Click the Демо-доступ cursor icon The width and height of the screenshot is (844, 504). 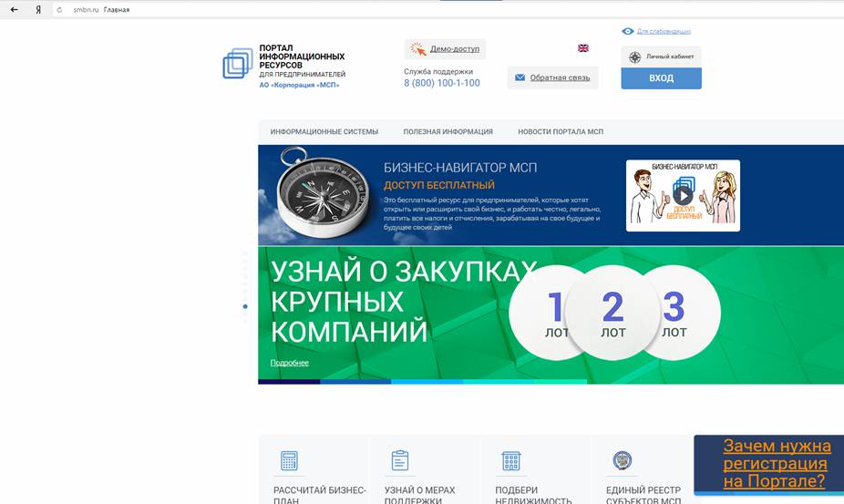click(x=417, y=49)
